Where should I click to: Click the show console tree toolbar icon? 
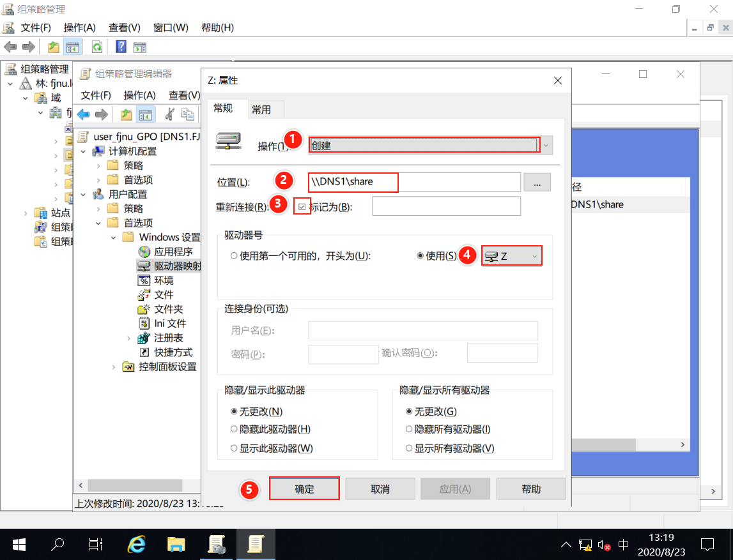pyautogui.click(x=72, y=46)
